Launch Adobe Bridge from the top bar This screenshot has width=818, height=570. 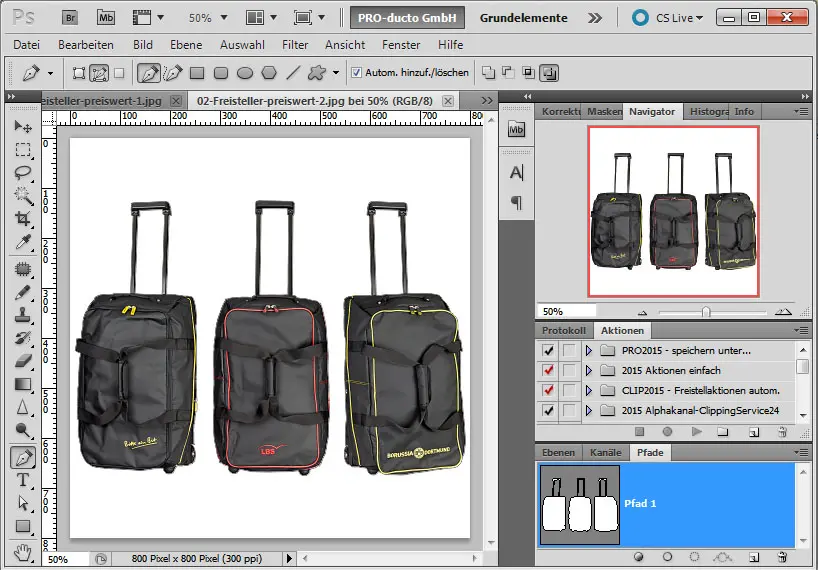point(69,18)
